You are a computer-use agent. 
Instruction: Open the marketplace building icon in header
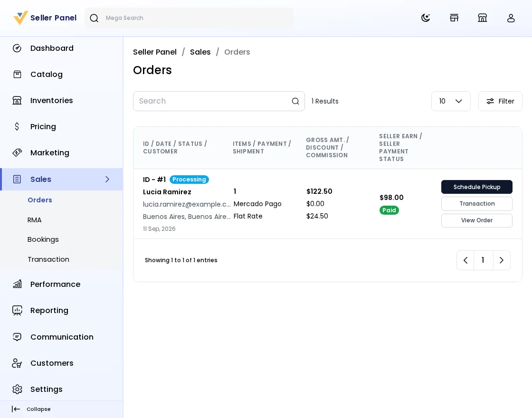(x=482, y=18)
